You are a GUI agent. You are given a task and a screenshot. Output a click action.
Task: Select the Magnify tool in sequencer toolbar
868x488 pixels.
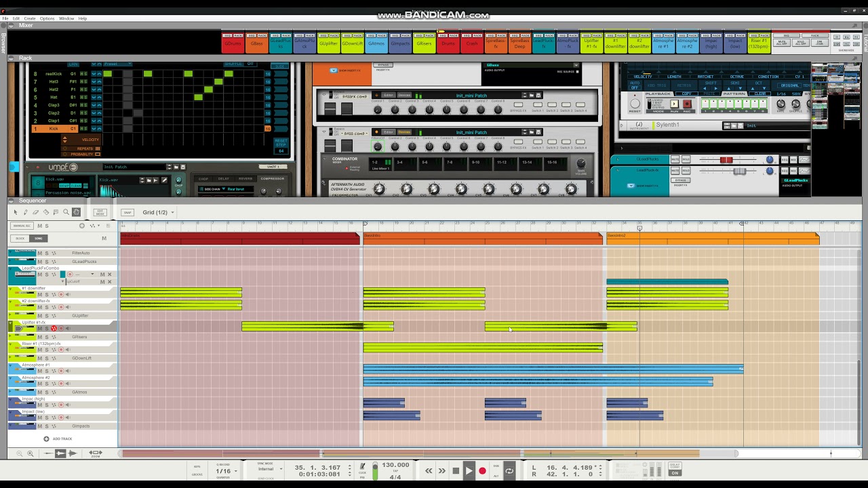coord(66,212)
